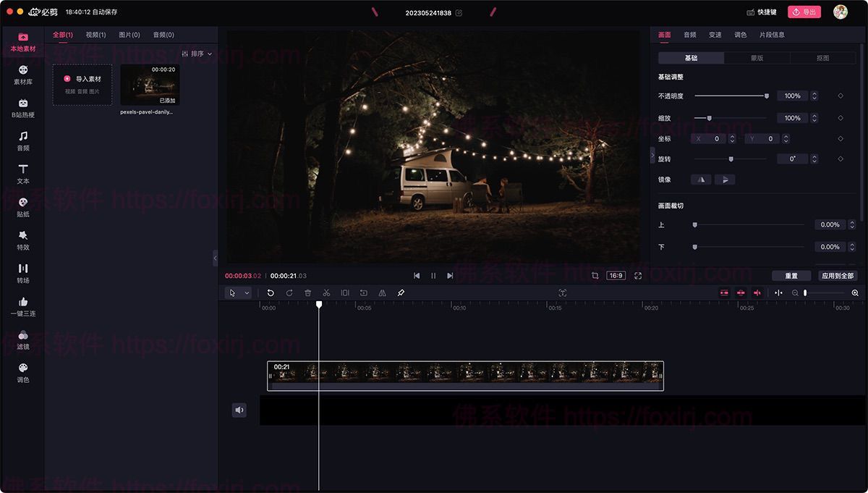The height and width of the screenshot is (493, 868).
Task: Expand the cursor tool dropdown arrow
Action: [x=247, y=293]
